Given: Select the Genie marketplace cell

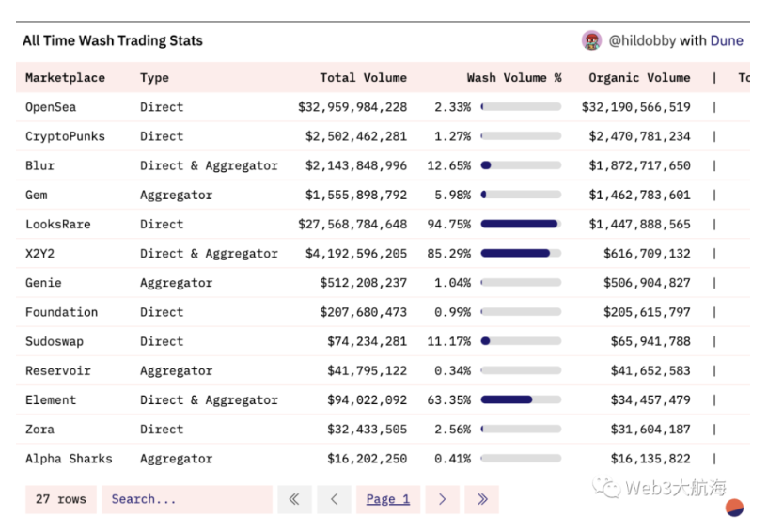Looking at the screenshot, I should click(x=43, y=283).
